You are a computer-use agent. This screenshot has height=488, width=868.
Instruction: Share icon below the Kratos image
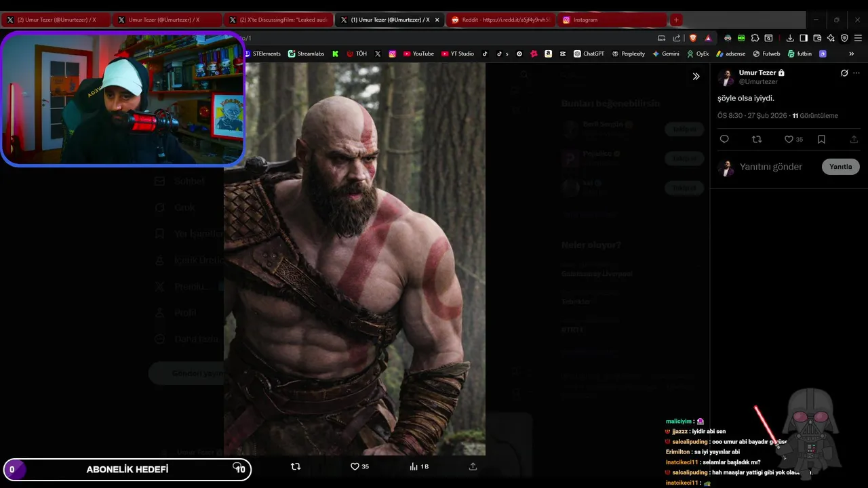473,467
